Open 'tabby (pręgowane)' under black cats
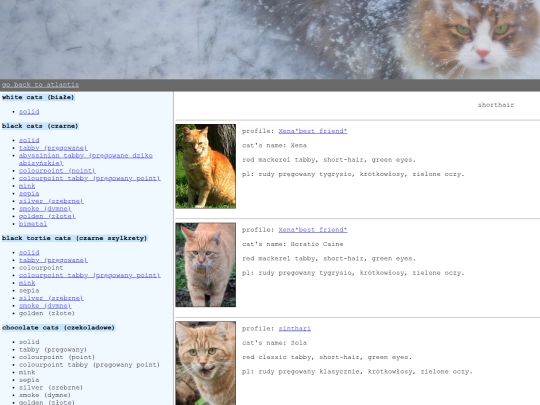 53,148
